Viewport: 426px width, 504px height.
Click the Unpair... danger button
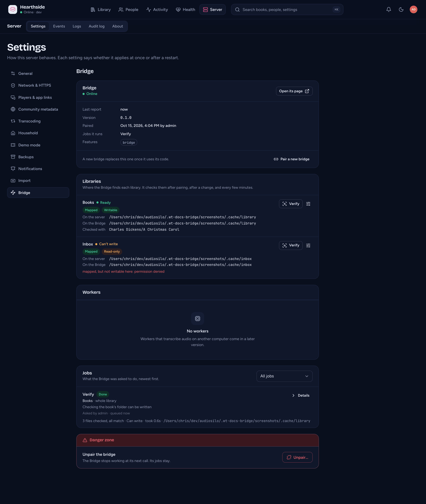point(297,457)
